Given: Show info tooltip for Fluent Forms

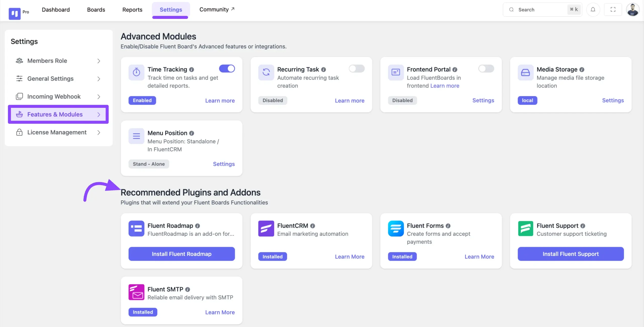Looking at the screenshot, I should 448,226.
